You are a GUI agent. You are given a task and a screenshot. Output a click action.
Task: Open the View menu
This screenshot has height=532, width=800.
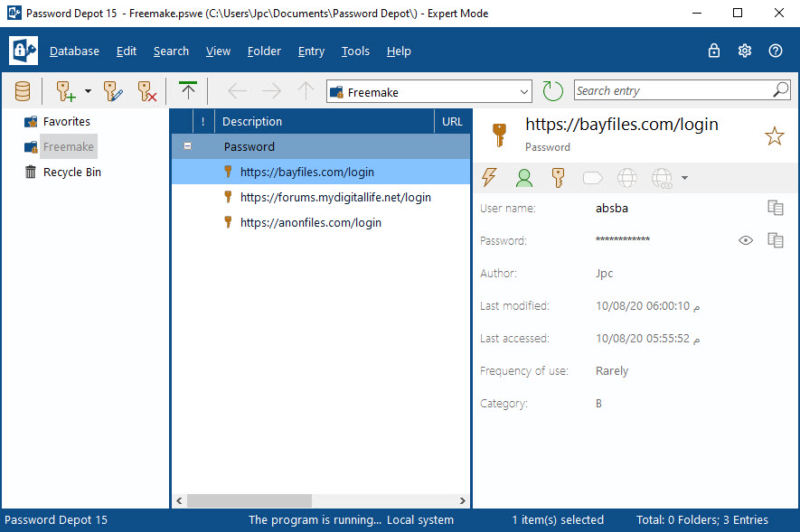coord(218,51)
